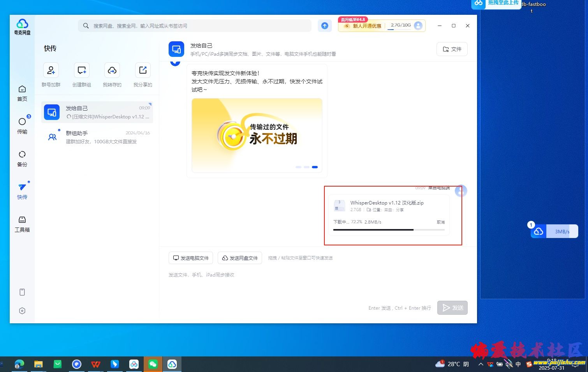Open the 文件 button in the chat header

coord(452,49)
